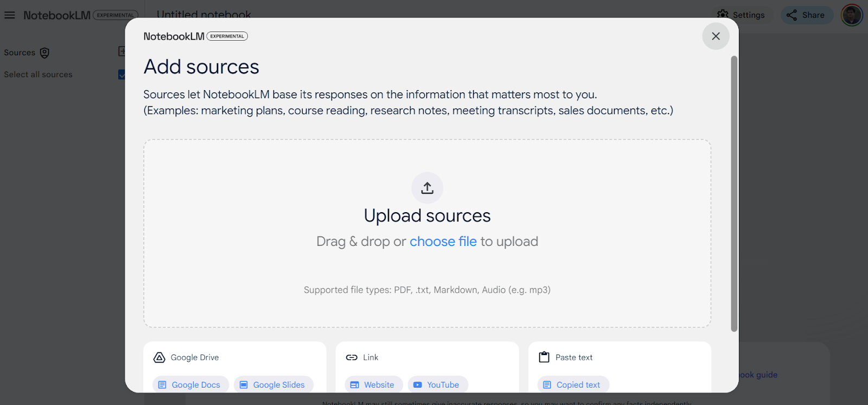
Task: Click the 'Sources' sidebar heading
Action: pos(20,53)
